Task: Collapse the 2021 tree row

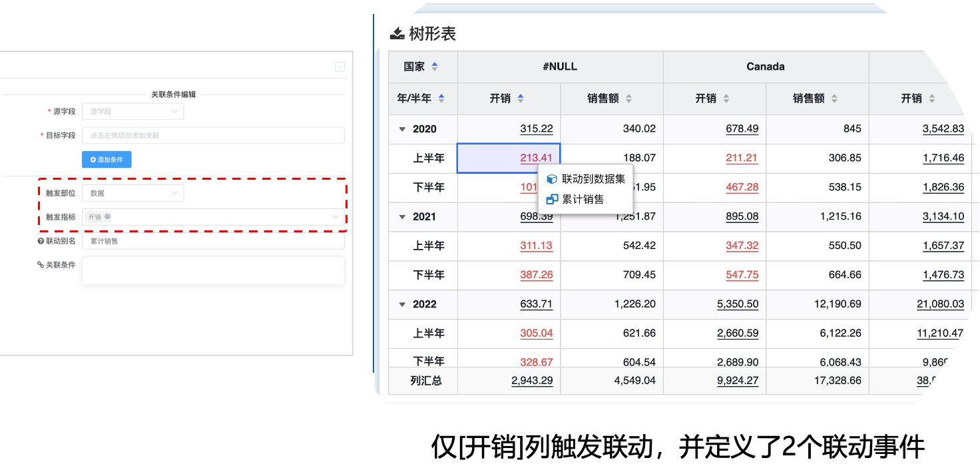Action: point(402,217)
